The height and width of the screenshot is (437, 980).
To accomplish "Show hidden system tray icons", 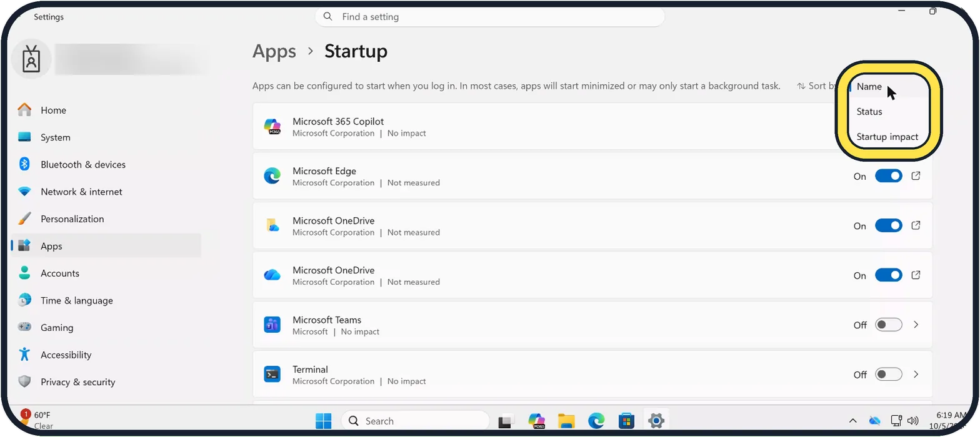I will [852, 421].
